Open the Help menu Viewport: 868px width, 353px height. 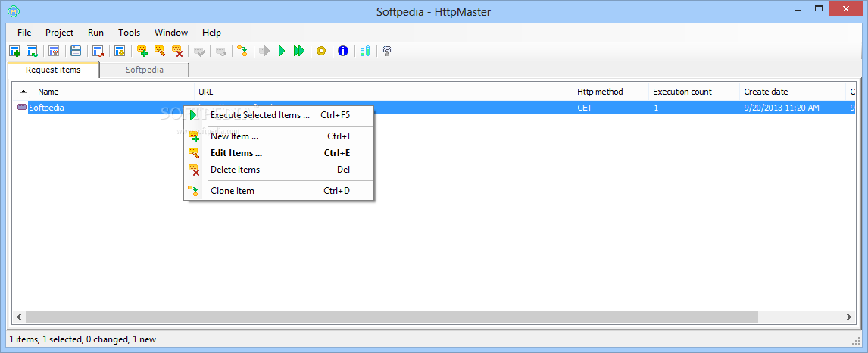point(211,33)
